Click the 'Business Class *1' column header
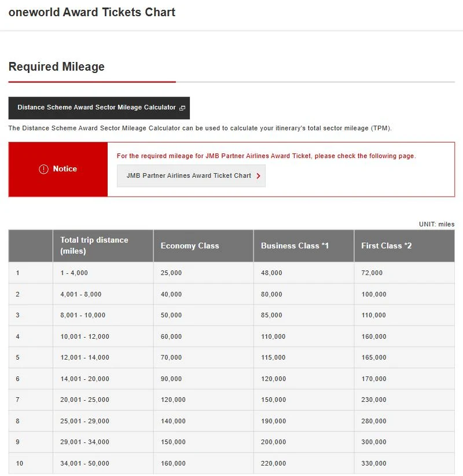This screenshot has width=463, height=476. click(x=304, y=246)
